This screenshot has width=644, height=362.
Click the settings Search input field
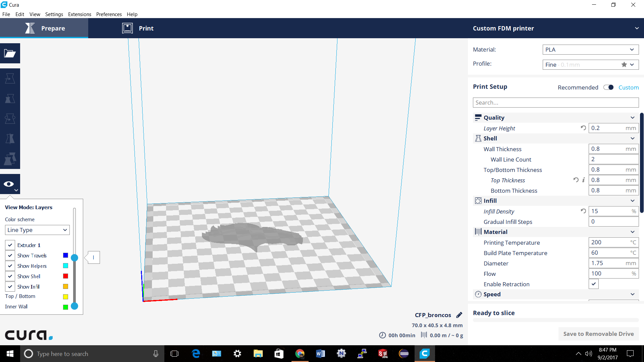555,103
